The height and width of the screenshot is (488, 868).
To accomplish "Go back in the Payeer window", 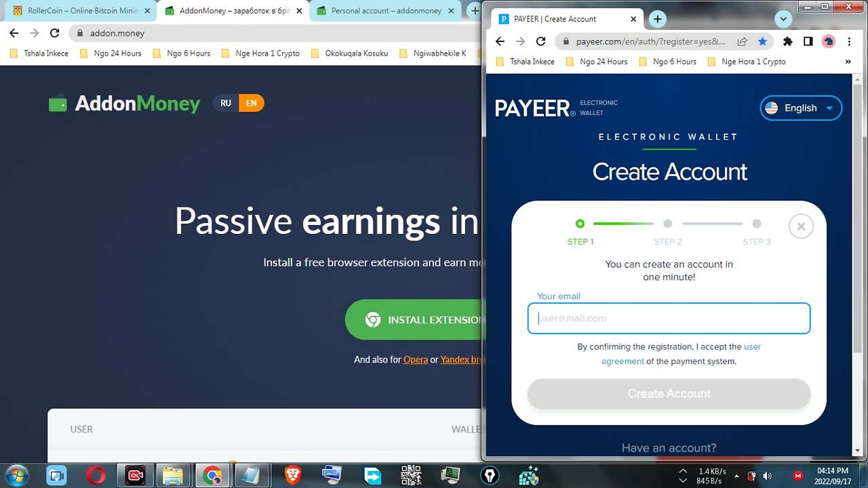I will 500,41.
